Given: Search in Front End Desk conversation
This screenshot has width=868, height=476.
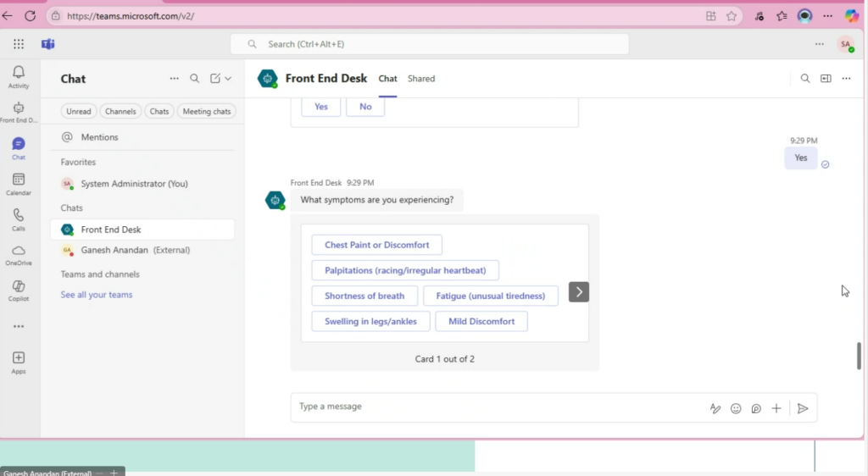Looking at the screenshot, I should tap(805, 79).
